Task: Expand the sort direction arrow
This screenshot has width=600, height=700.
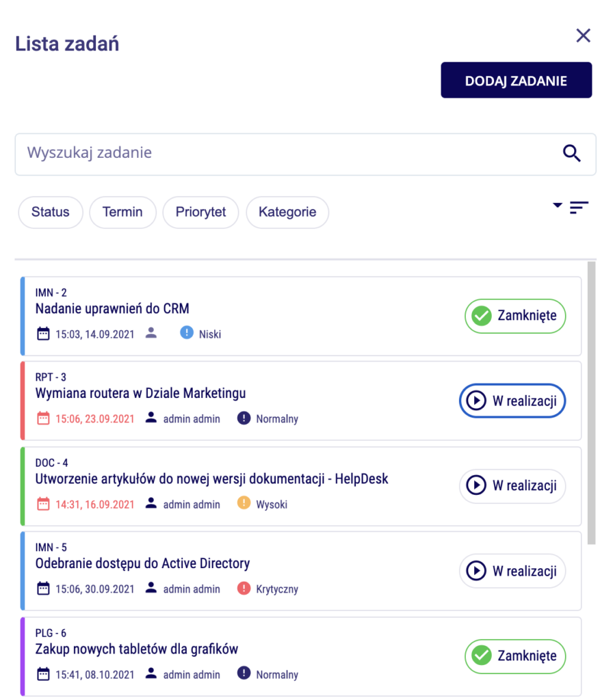Action: pos(557,205)
